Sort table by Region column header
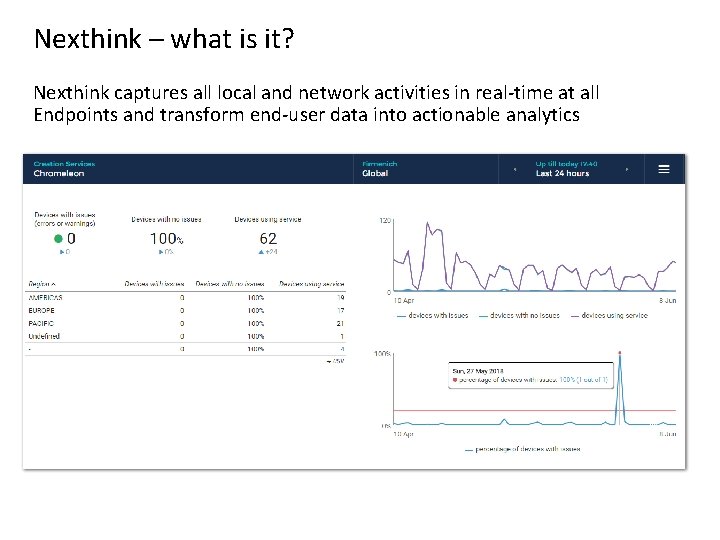Viewport: 720px width, 540px height. (42, 284)
